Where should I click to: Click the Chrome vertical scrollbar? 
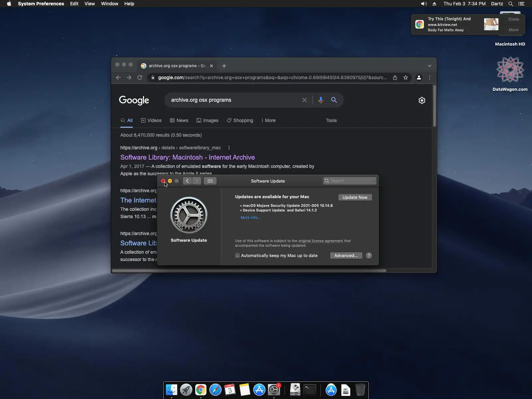pyautogui.click(x=434, y=106)
